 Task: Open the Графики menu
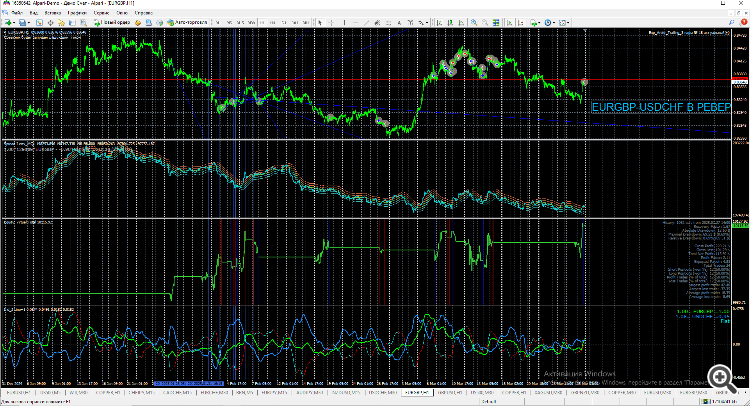click(x=77, y=13)
